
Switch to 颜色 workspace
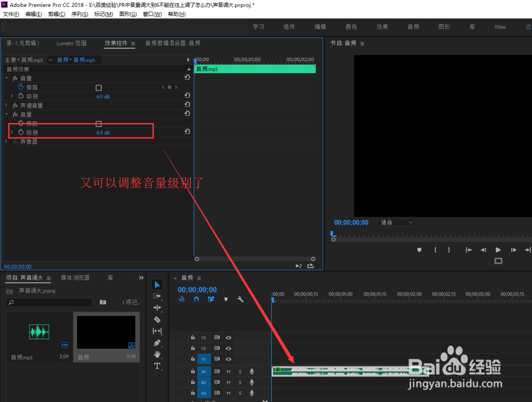pos(351,27)
